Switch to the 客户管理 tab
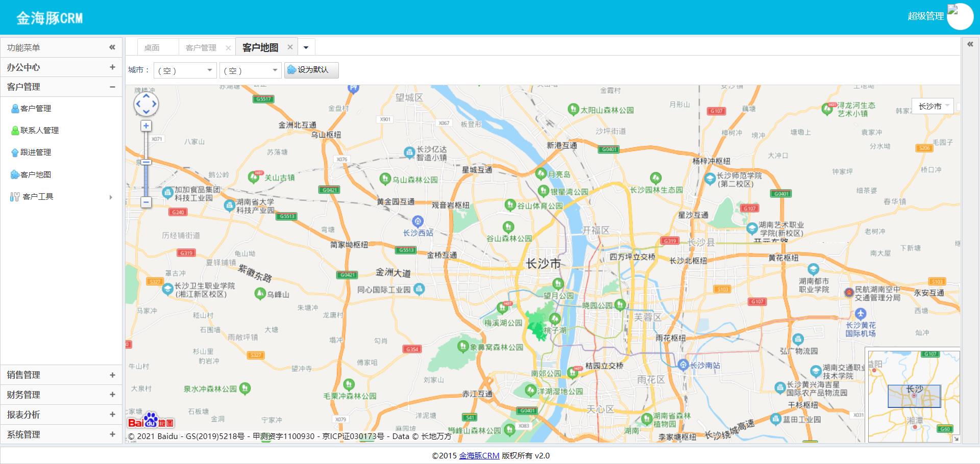Screen dimensions: 980x464 [201, 47]
